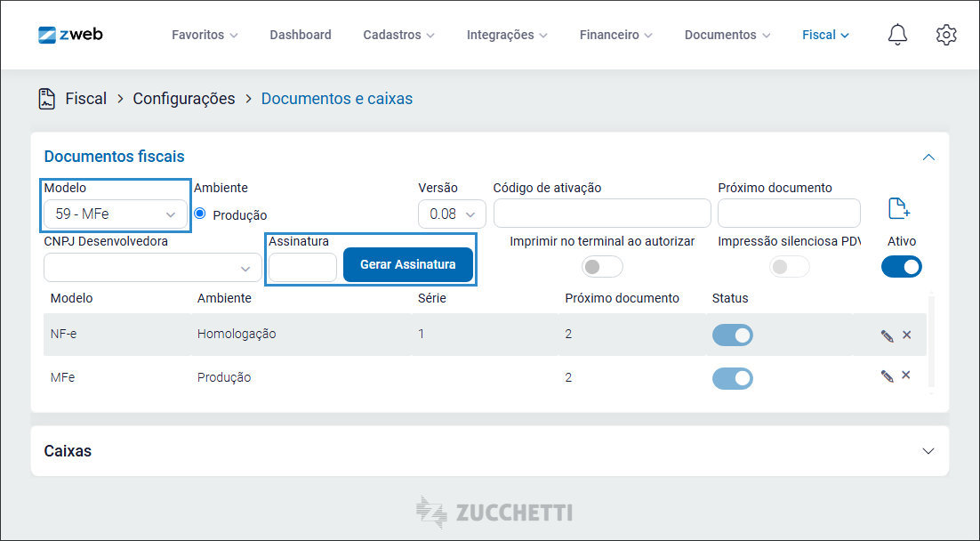Edit the MFe row with the pencil

point(887,375)
